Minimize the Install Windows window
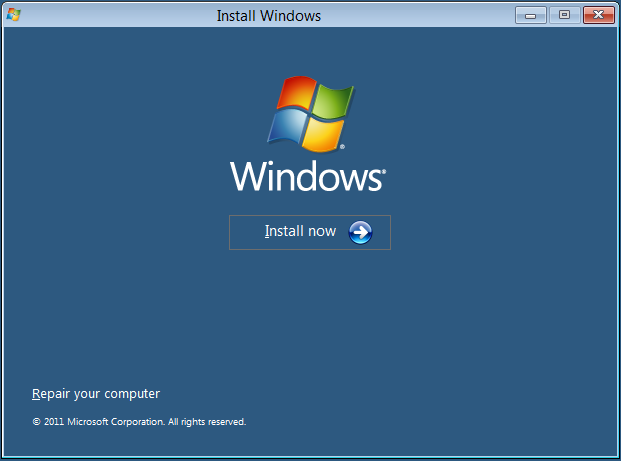The height and width of the screenshot is (461, 621). tap(531, 15)
